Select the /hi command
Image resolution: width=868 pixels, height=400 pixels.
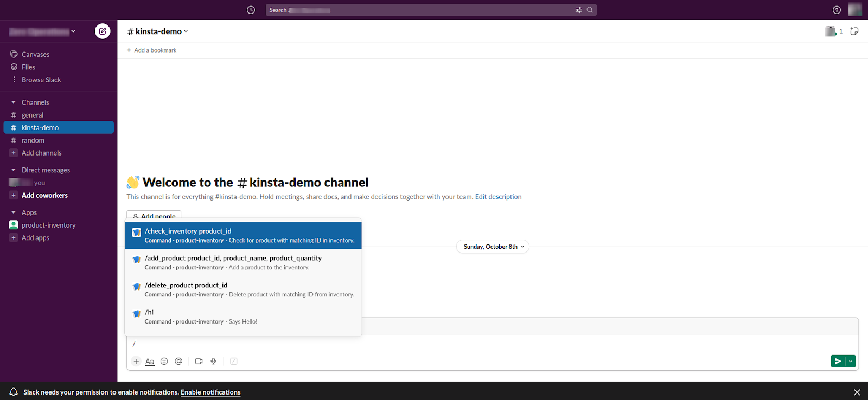[x=243, y=317]
